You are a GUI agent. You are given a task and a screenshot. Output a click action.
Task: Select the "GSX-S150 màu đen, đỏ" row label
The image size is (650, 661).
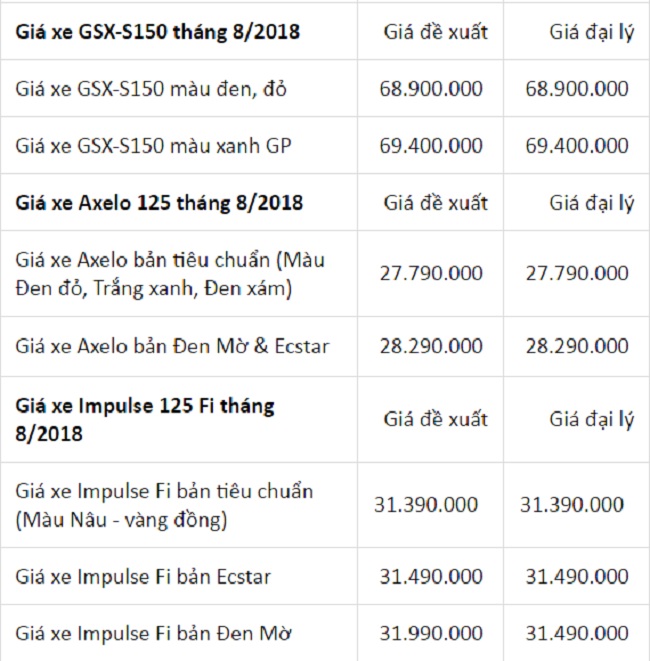tap(152, 89)
